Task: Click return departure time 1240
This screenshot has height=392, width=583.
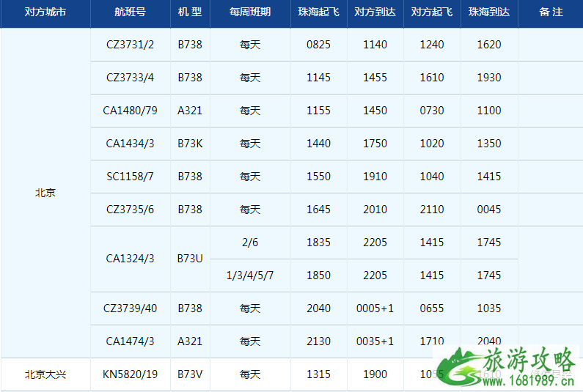Action: point(432,45)
